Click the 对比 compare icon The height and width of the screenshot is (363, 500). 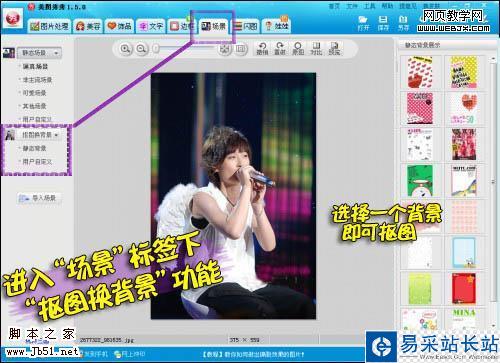click(x=316, y=49)
